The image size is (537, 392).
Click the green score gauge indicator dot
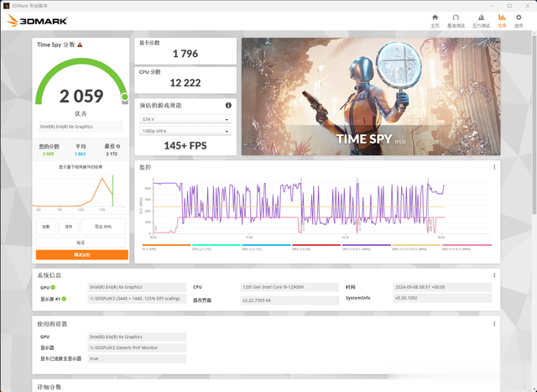tap(125, 97)
